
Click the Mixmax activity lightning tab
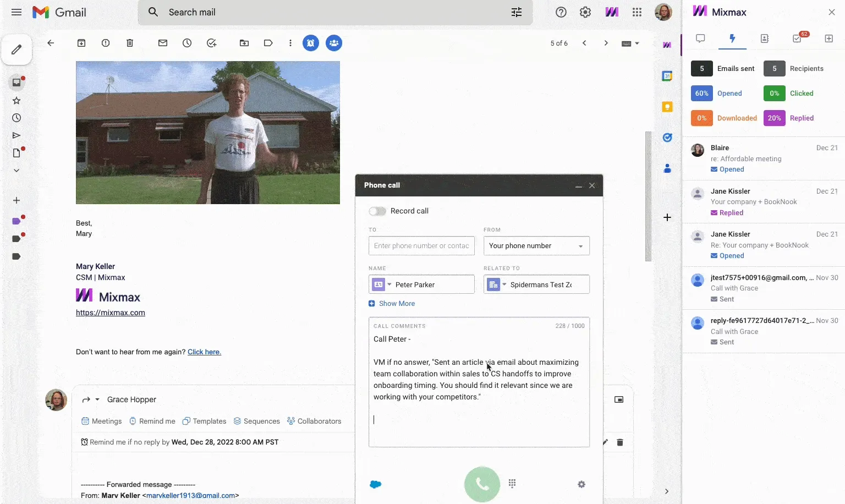click(732, 39)
